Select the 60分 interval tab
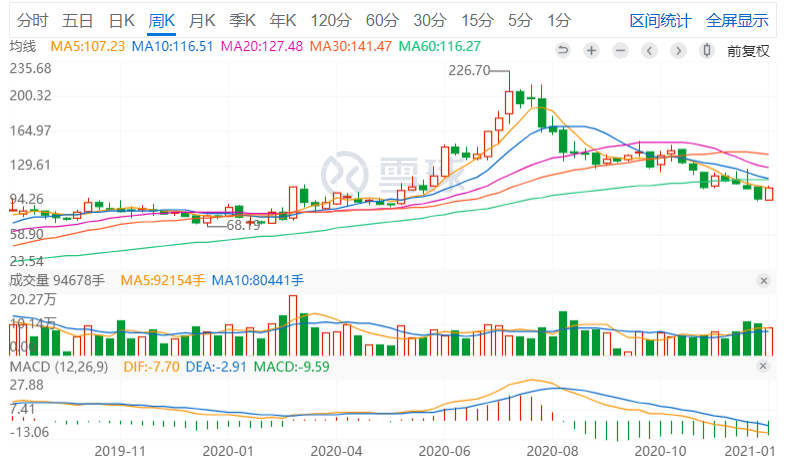 click(x=382, y=21)
